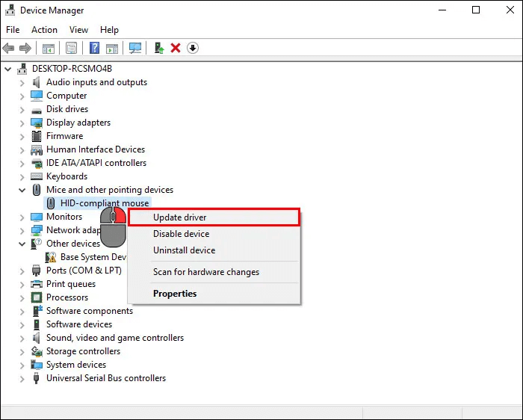Image resolution: width=523 pixels, height=420 pixels.
Task: Click Scan for hardware changes monitor icon
Action: 135,48
